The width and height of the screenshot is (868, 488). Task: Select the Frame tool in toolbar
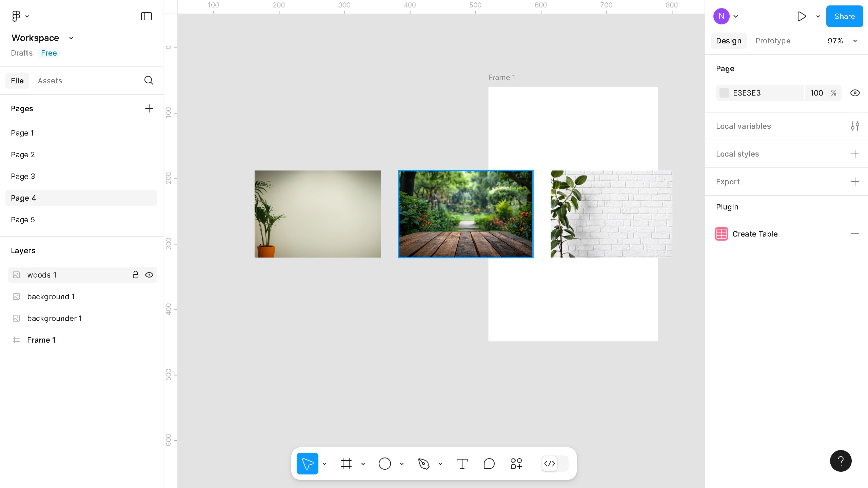point(346,464)
